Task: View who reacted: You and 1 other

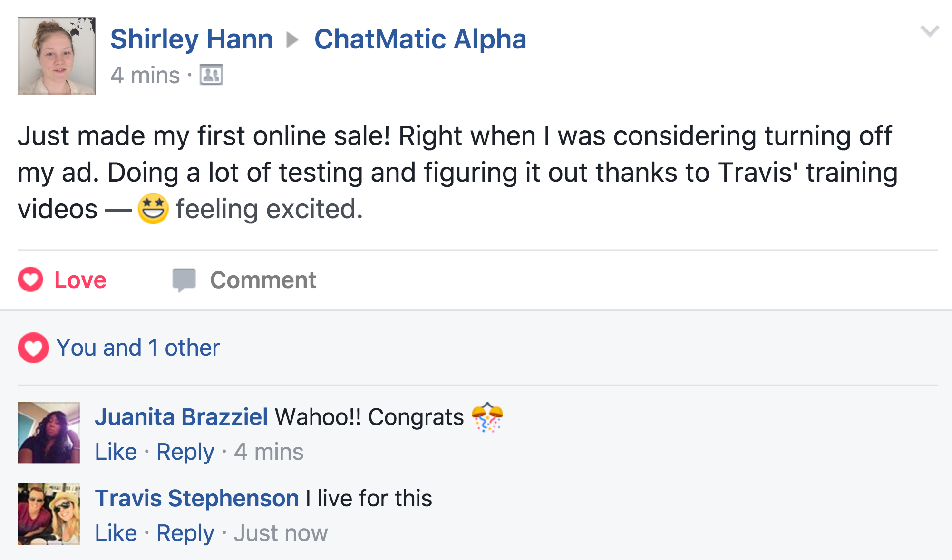Action: click(138, 348)
